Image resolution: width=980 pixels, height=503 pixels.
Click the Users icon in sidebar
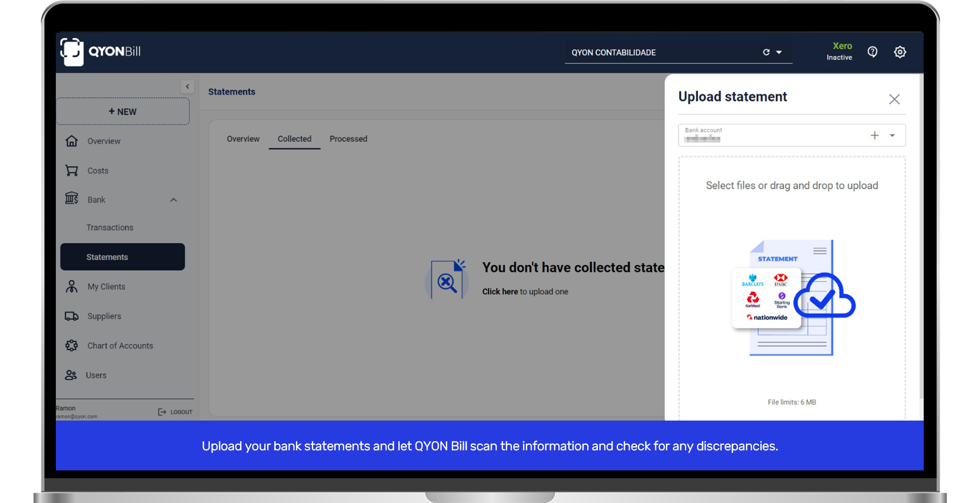point(72,375)
